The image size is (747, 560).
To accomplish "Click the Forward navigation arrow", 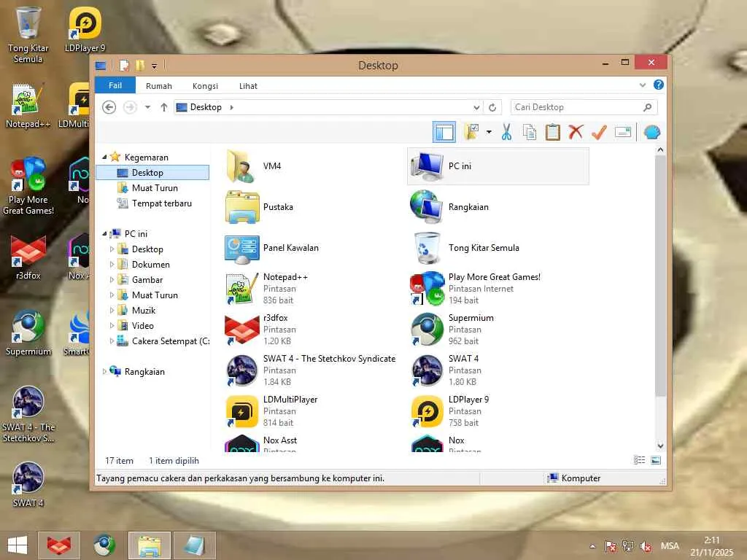I will (x=130, y=107).
